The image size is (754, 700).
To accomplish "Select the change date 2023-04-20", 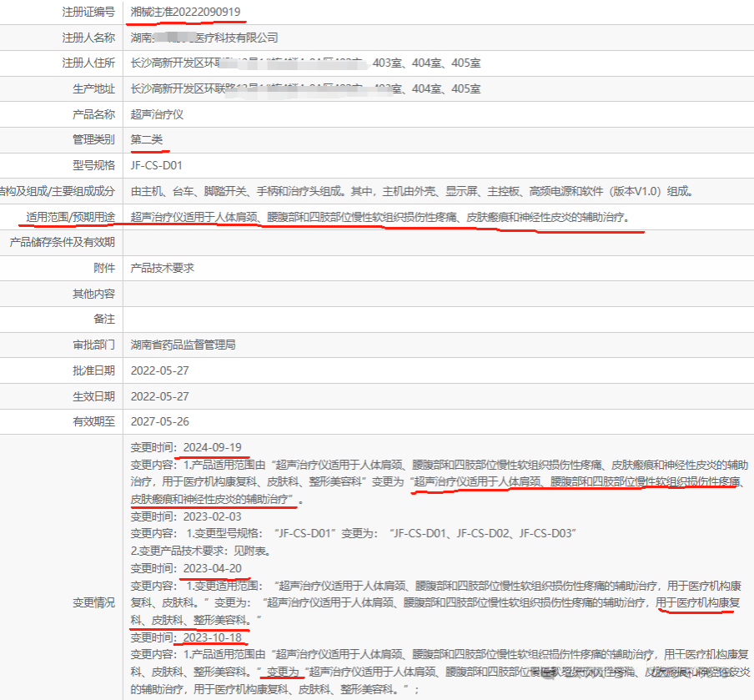I will point(212,568).
